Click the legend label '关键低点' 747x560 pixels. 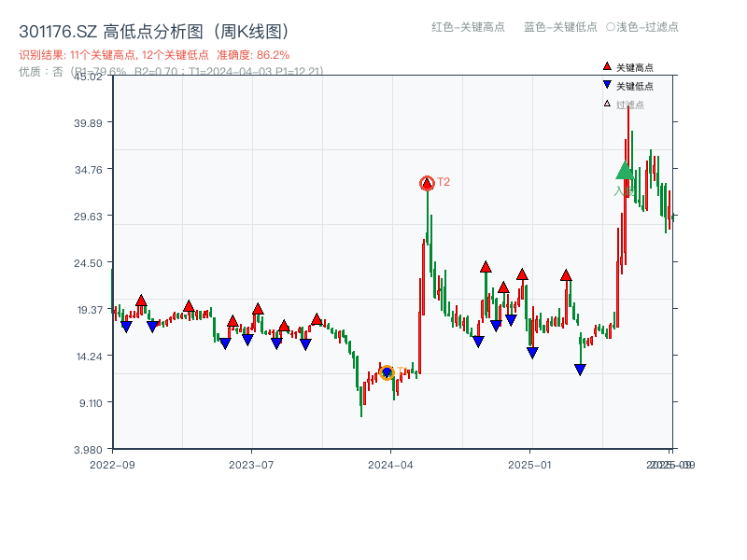click(x=635, y=86)
